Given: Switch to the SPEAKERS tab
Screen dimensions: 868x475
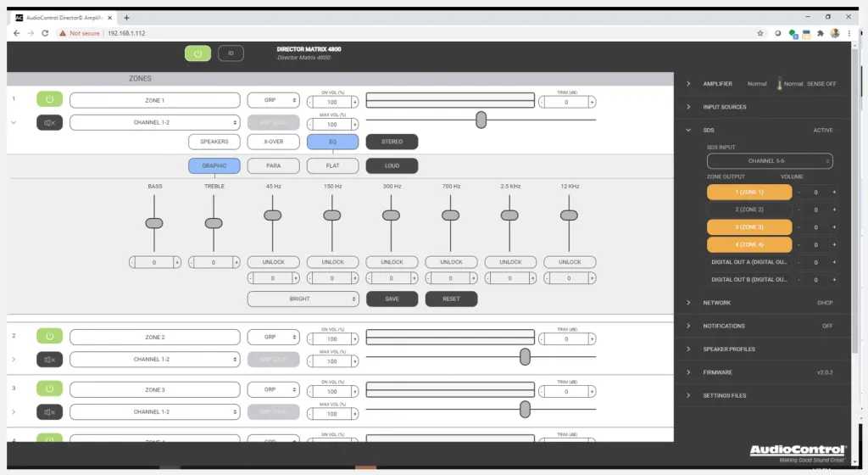Looking at the screenshot, I should [214, 142].
